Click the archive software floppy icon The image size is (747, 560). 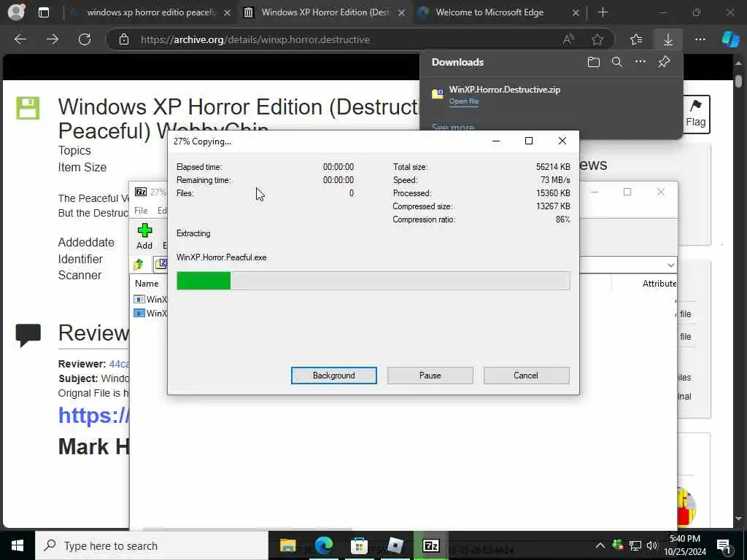tap(28, 108)
